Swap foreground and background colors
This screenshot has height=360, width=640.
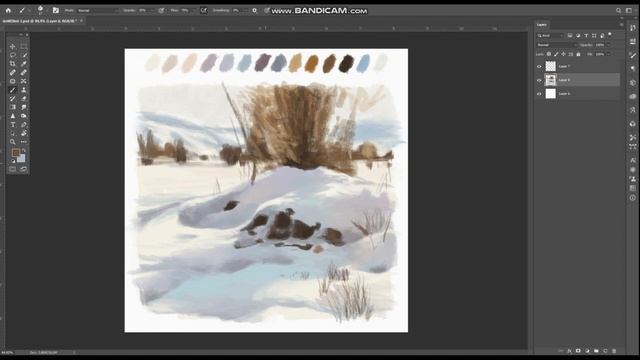point(24,151)
